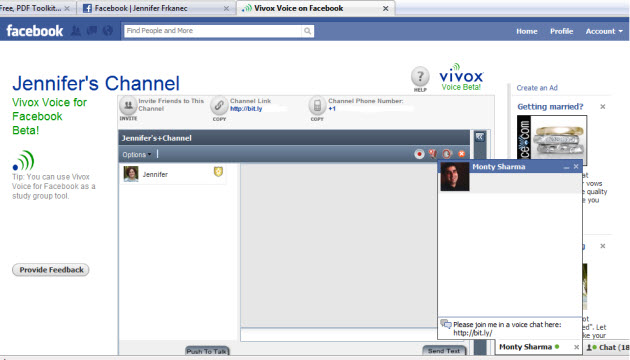The height and width of the screenshot is (360, 630).
Task: Collapse the side panel double-arrow icon
Action: [480, 137]
